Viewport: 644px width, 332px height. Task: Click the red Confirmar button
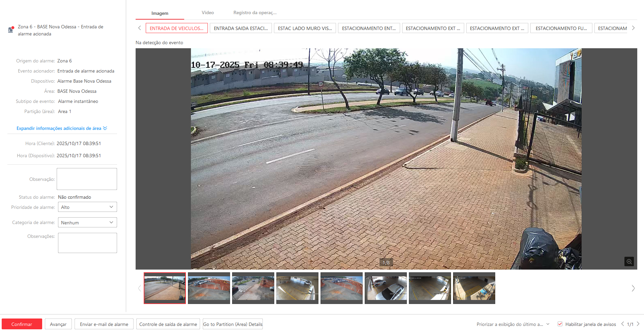[22, 324]
